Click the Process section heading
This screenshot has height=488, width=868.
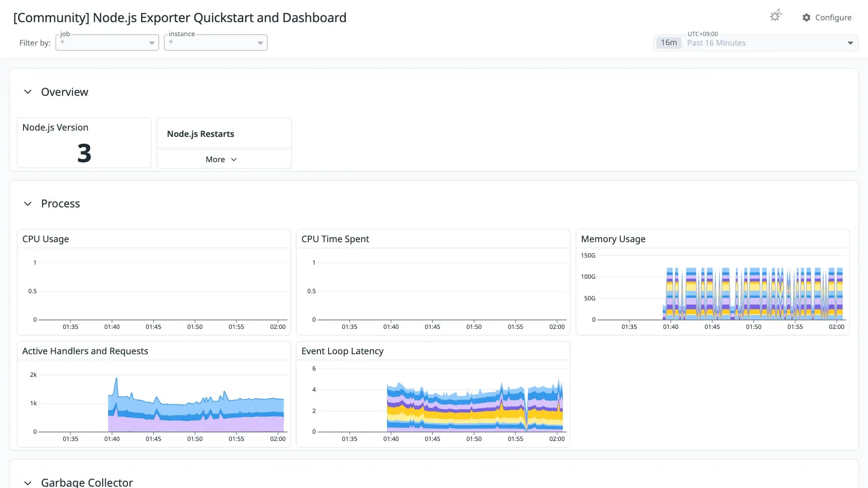(x=61, y=204)
